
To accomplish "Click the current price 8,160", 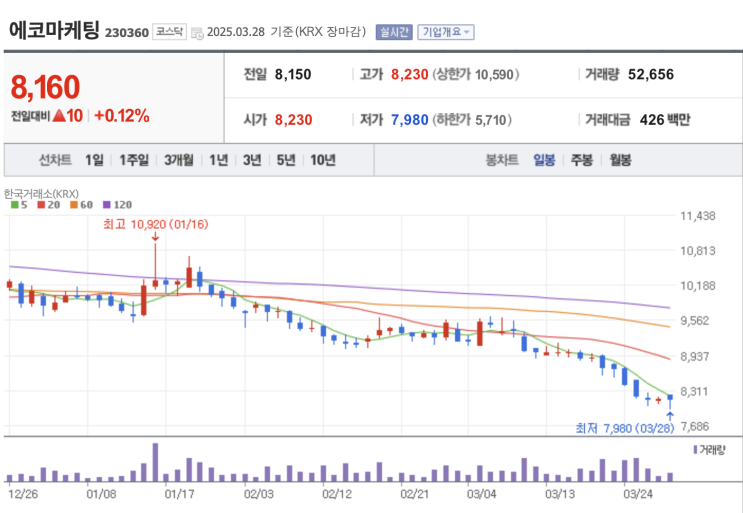I will pyautogui.click(x=45, y=87).
